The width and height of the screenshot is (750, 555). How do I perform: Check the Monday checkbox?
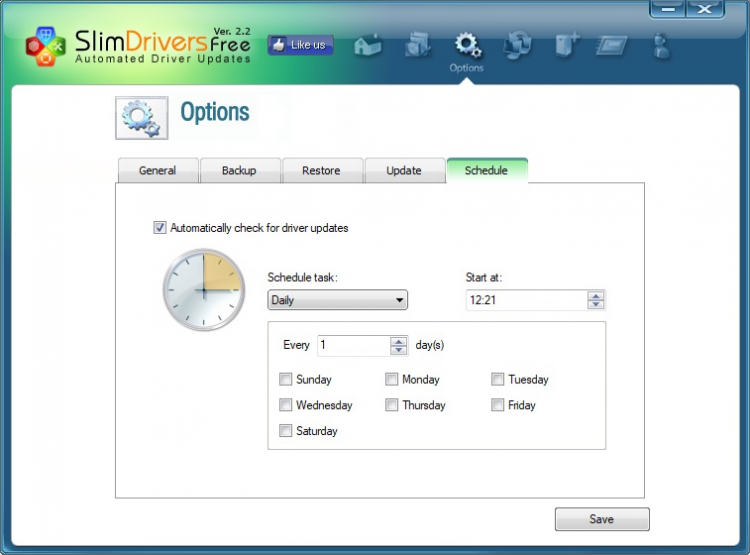tap(391, 379)
